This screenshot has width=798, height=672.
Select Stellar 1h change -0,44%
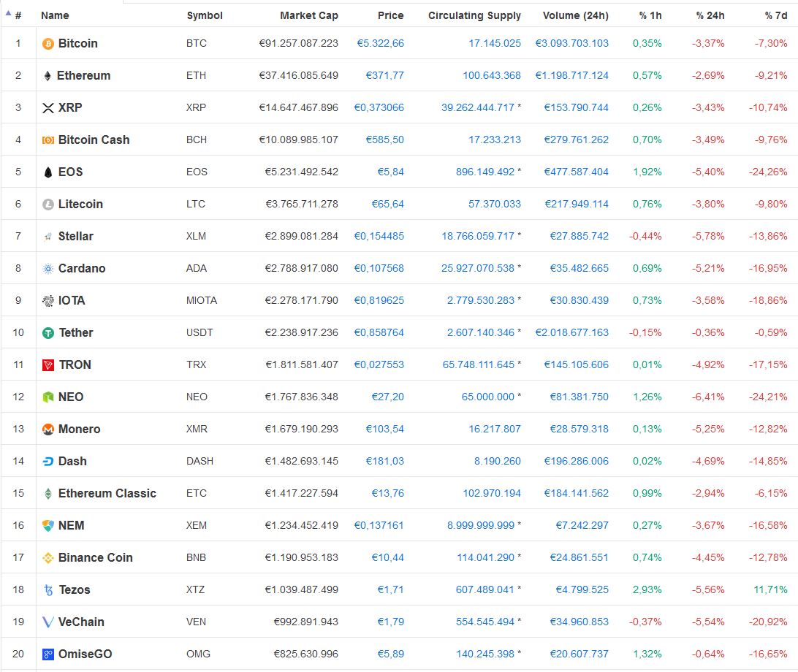[645, 236]
